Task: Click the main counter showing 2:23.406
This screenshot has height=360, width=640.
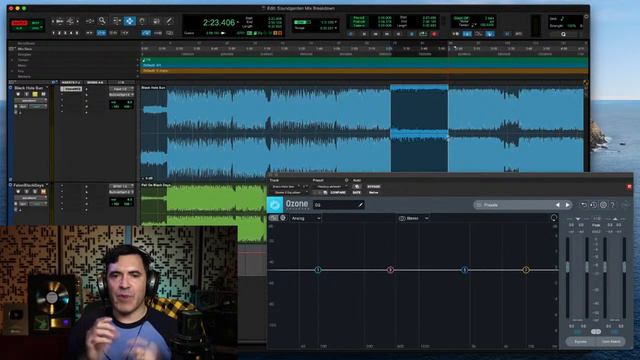Action: 219,22
